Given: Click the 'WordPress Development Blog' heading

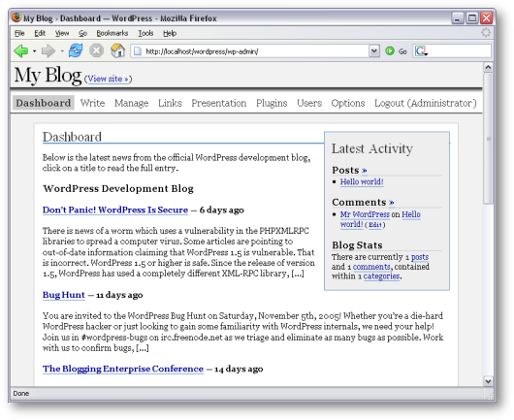Looking at the screenshot, I should point(118,188).
